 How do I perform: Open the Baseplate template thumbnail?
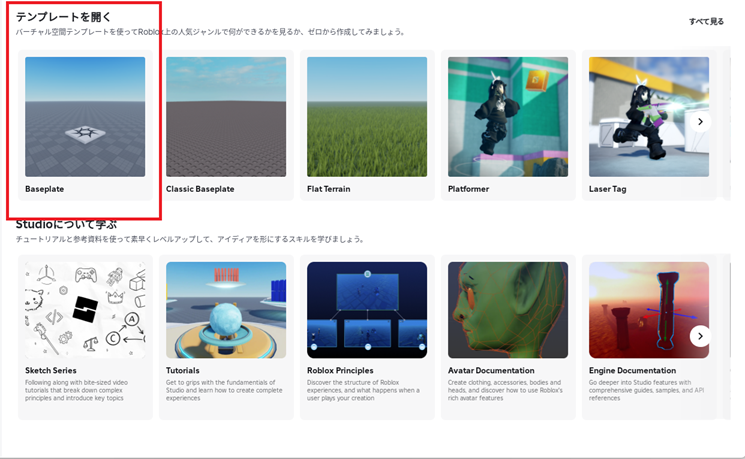[x=85, y=116]
